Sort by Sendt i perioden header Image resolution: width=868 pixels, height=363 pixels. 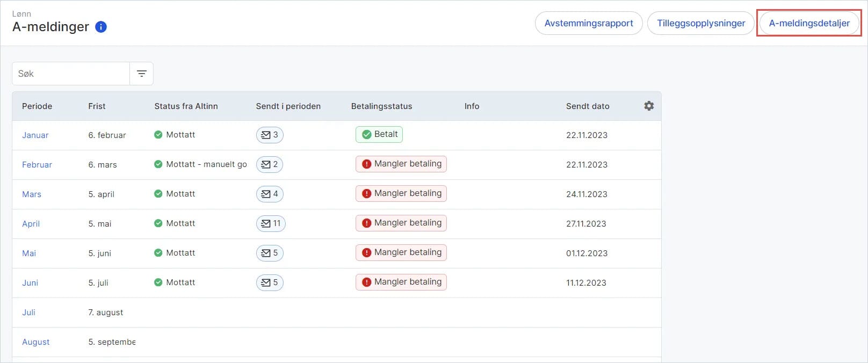[288, 106]
